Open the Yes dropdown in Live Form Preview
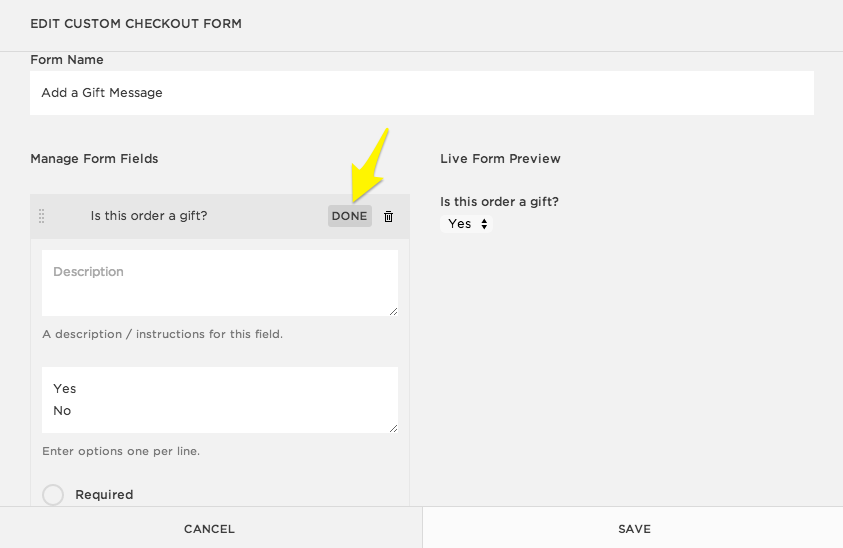The height and width of the screenshot is (548, 843). pos(467,224)
